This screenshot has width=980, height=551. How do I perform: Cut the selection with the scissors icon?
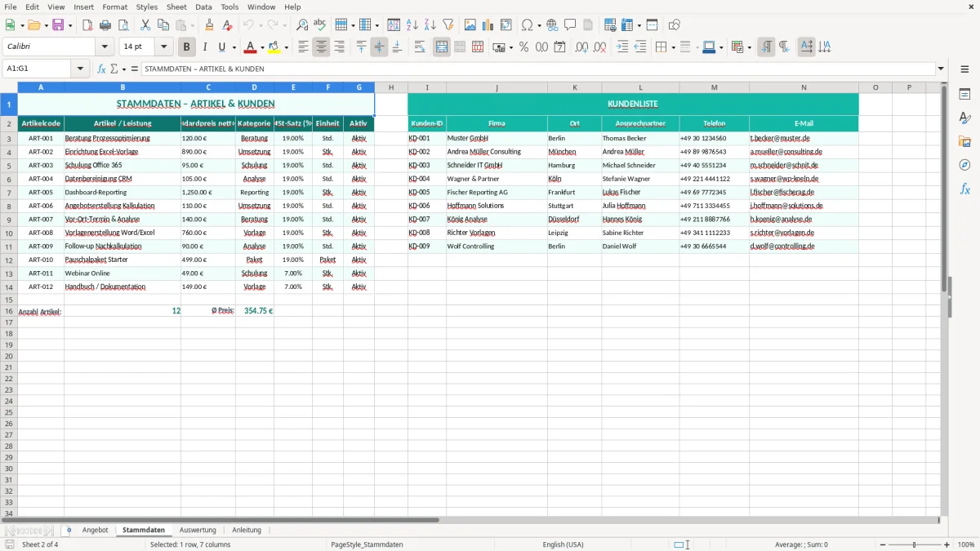coord(145,25)
